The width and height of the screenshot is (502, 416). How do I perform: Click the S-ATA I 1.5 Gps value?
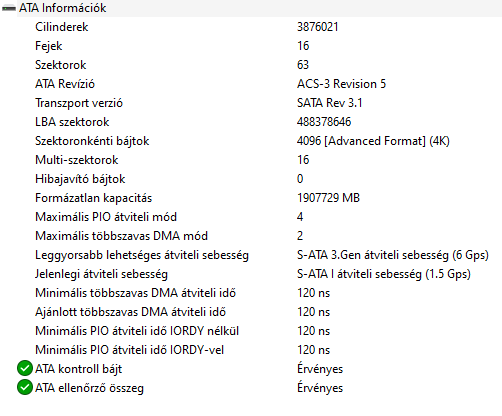[x=384, y=274]
